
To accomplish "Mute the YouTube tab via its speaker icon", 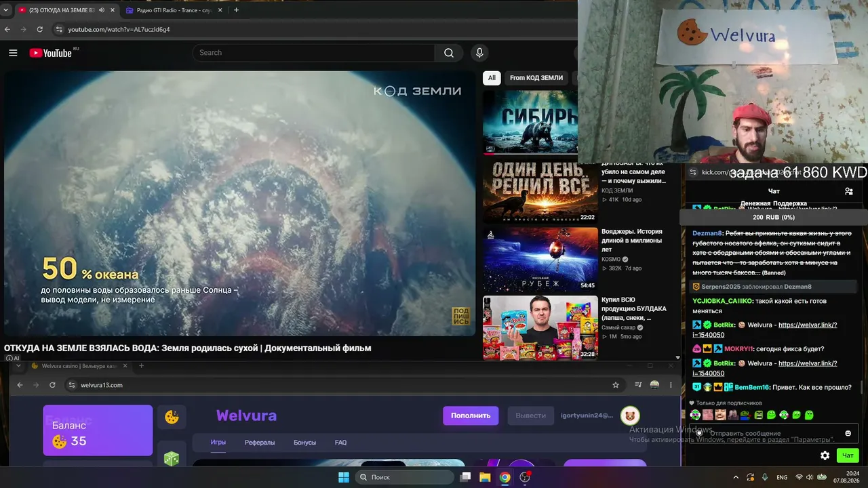I will 101,10.
